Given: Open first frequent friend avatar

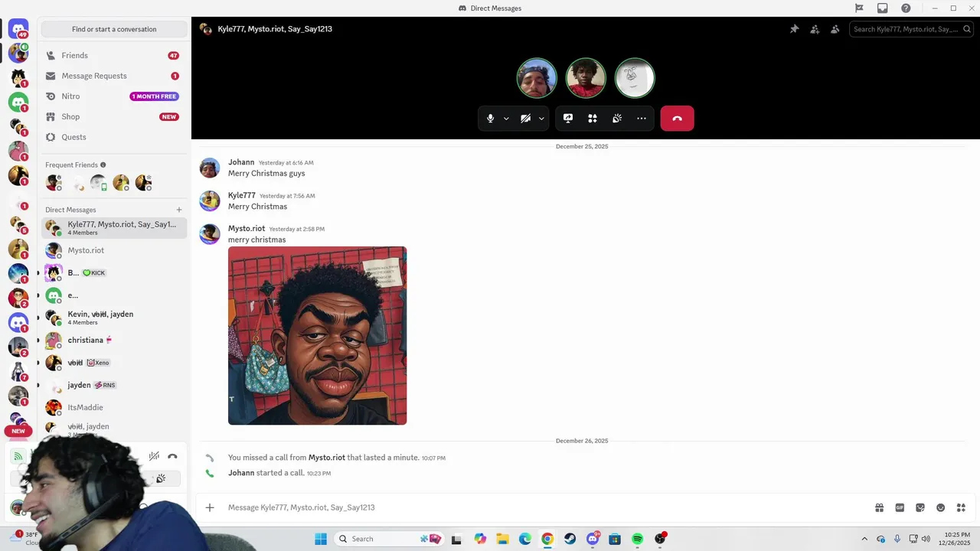Looking at the screenshot, I should pyautogui.click(x=53, y=182).
